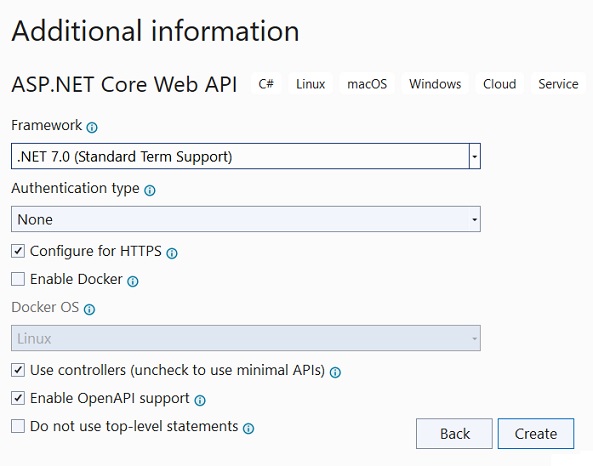Click the Create button

pos(536,434)
